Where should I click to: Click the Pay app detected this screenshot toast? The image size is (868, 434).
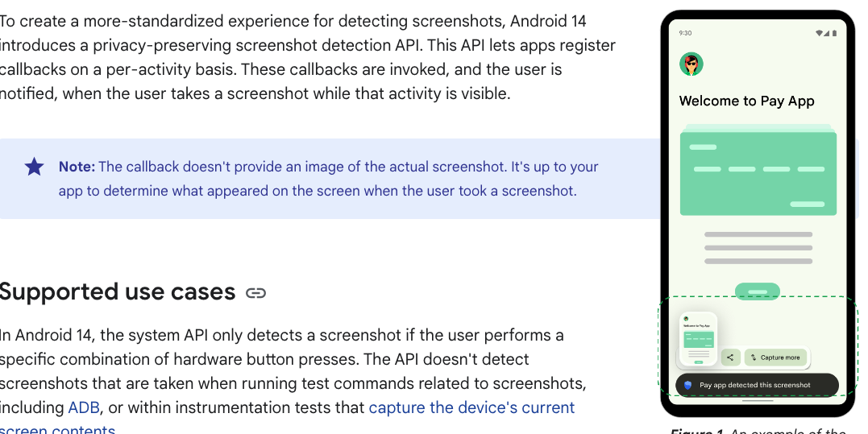[x=758, y=385]
